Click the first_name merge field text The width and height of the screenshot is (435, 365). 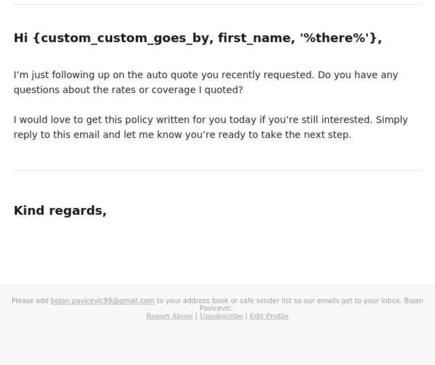(254, 38)
